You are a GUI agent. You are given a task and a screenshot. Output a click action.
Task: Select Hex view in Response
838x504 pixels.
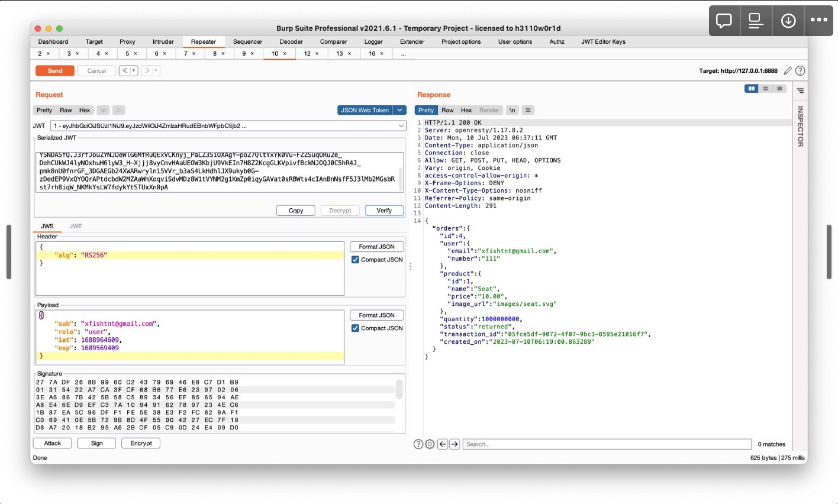click(x=466, y=110)
